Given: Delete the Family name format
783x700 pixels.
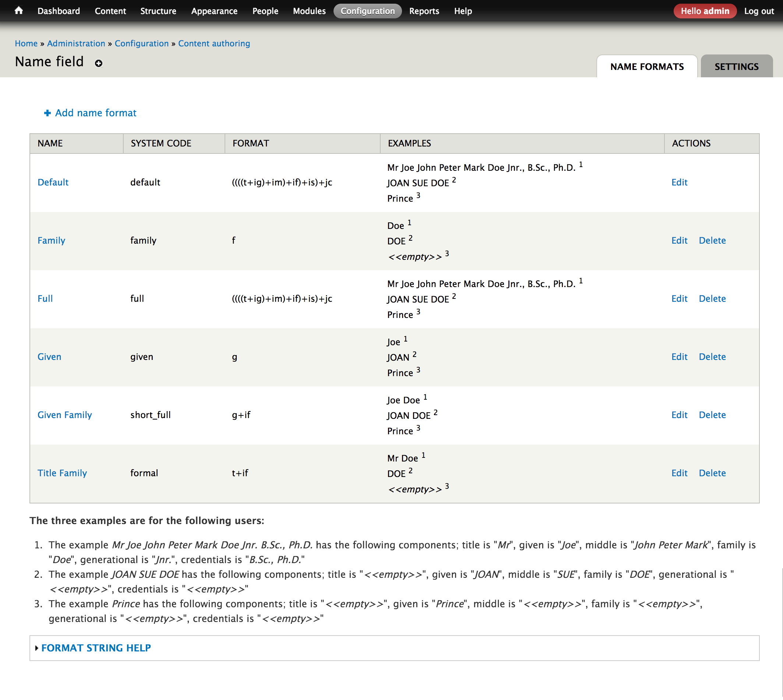Looking at the screenshot, I should point(712,240).
